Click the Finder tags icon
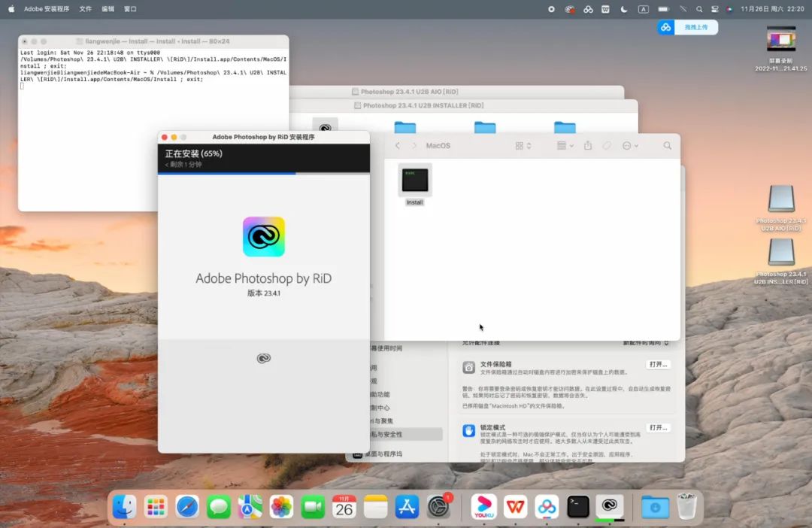Screen dimensions: 812x528 (607, 146)
